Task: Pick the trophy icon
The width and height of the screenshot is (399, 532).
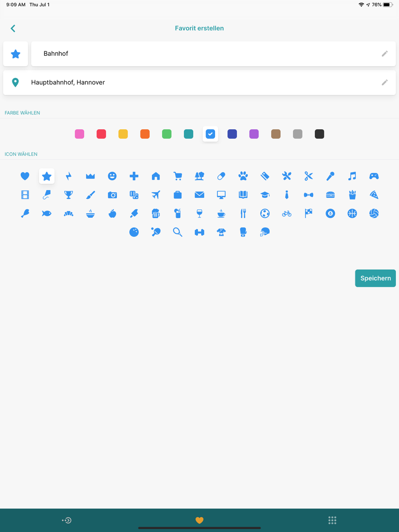Action: [x=69, y=195]
